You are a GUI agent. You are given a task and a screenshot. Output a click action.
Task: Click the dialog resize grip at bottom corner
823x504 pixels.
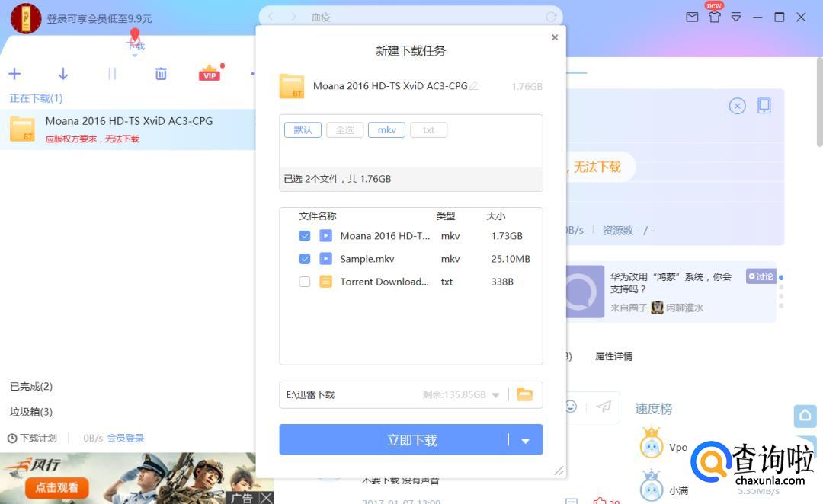coord(559,471)
